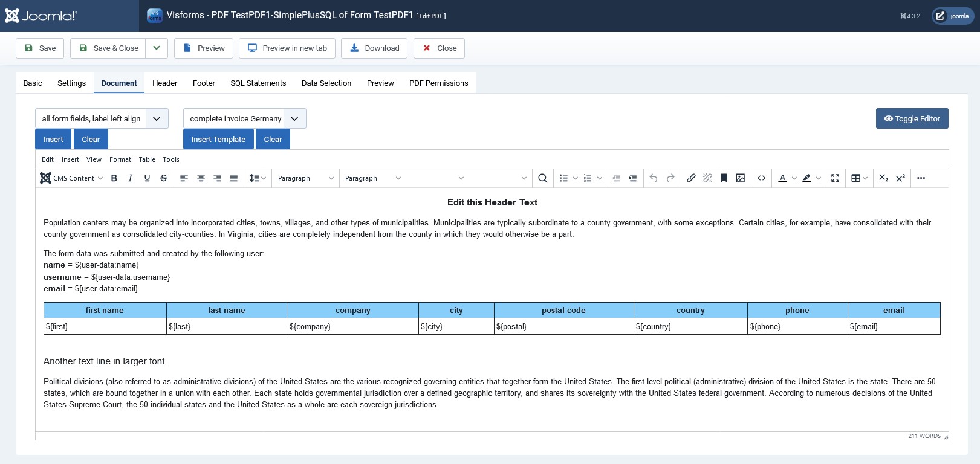Download the PDF
Image resolution: width=980 pixels, height=464 pixels.
tap(374, 48)
